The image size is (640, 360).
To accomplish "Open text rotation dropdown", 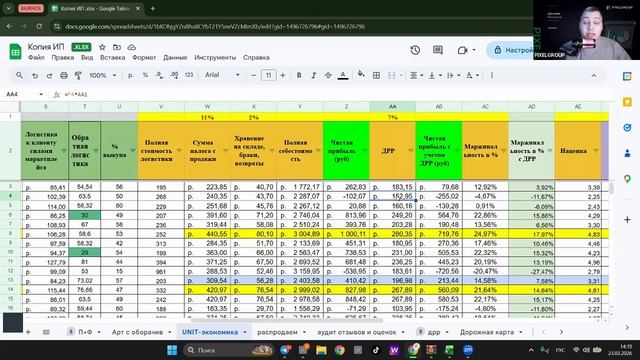I will pos(472,75).
